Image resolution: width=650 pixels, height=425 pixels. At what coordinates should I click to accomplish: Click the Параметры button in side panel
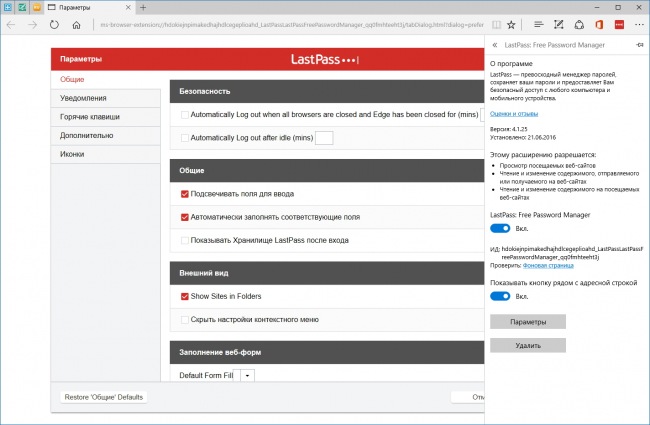pyautogui.click(x=528, y=322)
